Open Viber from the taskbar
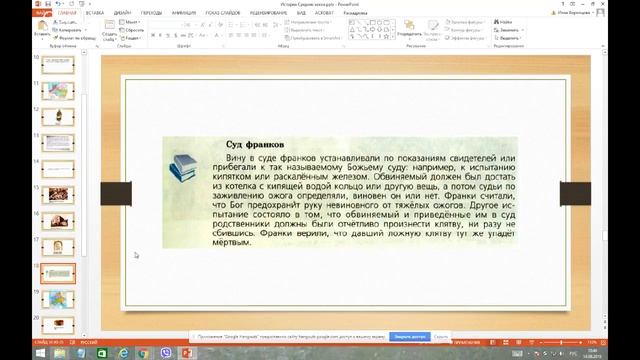 (166, 353)
